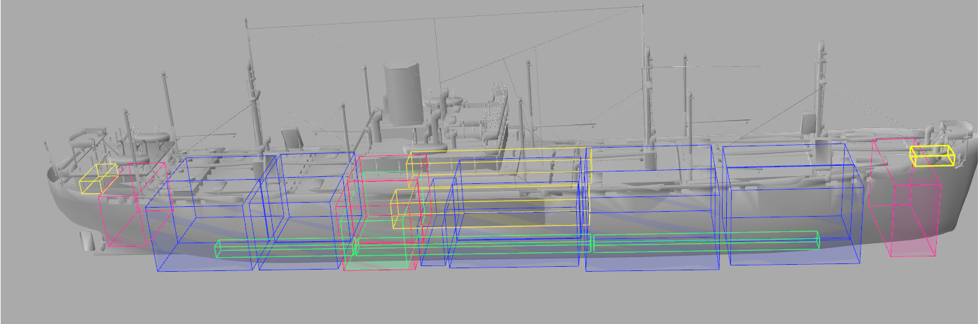Select the second blue compartment from the stern
980x324 pixels.
click(x=307, y=209)
